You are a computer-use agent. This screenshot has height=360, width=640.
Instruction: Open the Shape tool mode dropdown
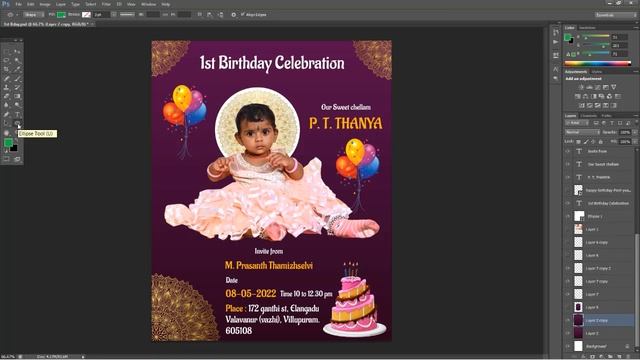(x=33, y=15)
